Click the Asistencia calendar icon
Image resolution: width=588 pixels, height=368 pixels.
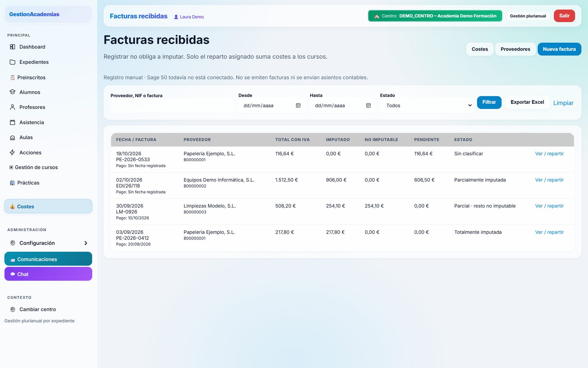[x=12, y=122]
